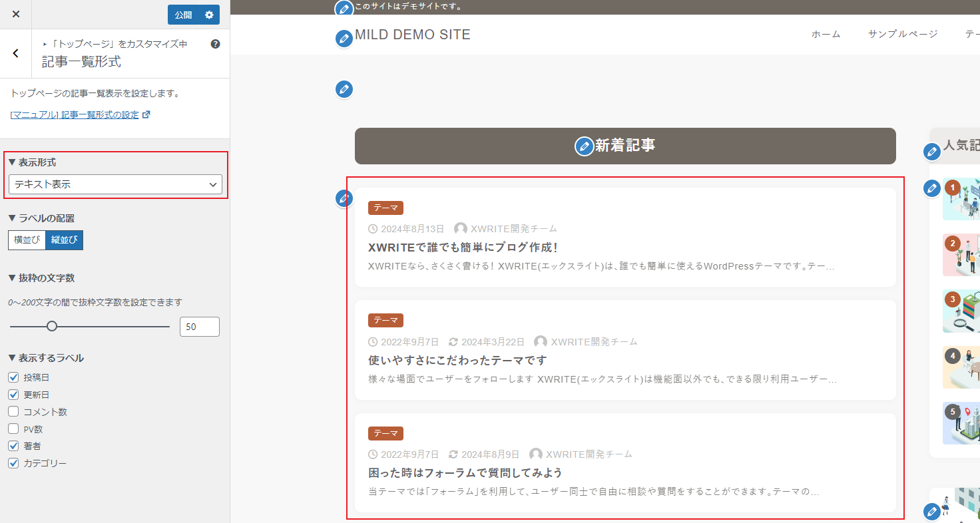Image resolution: width=980 pixels, height=523 pixels.
Task: Click the edit pencil icon next to MILD DEMO SITE
Action: pyautogui.click(x=344, y=39)
